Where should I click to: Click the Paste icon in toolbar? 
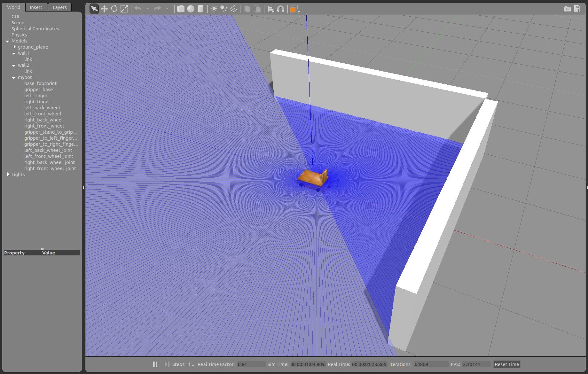point(257,9)
